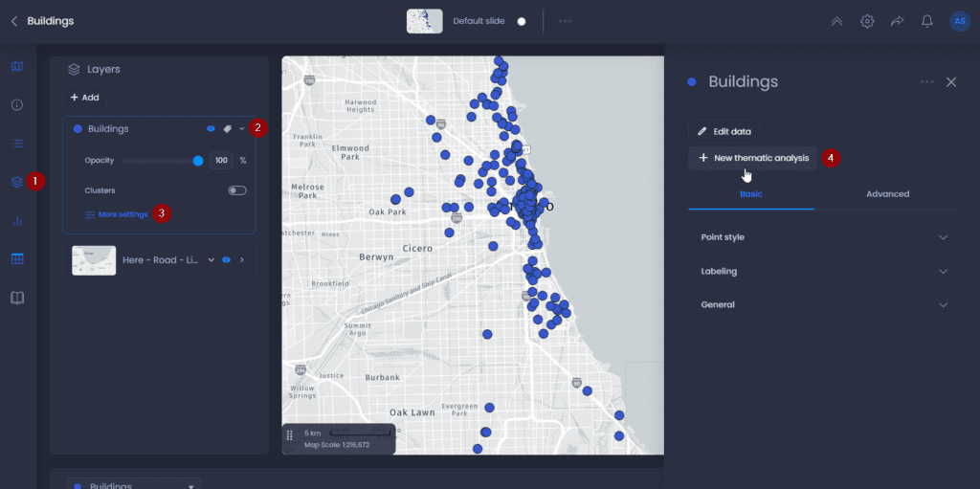
Task: Click the Opacity value field showing 100
Action: pos(221,161)
